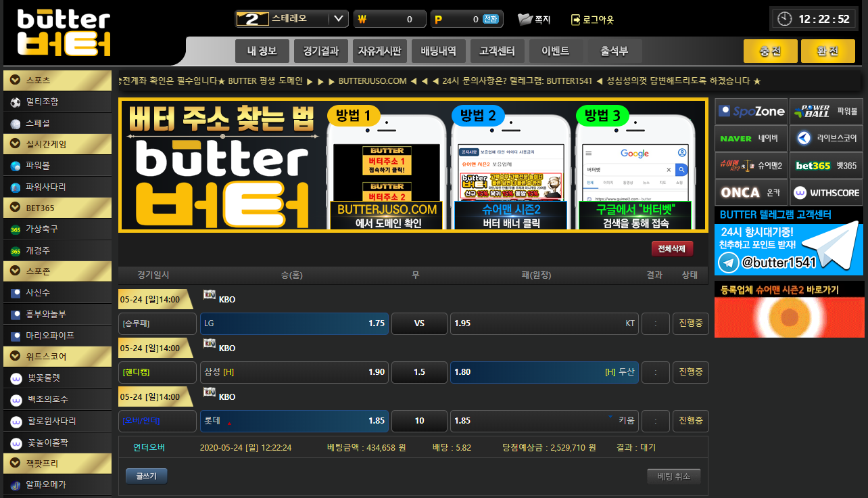Open the 쪽지 messages folder icon
868x498 pixels.
click(525, 20)
